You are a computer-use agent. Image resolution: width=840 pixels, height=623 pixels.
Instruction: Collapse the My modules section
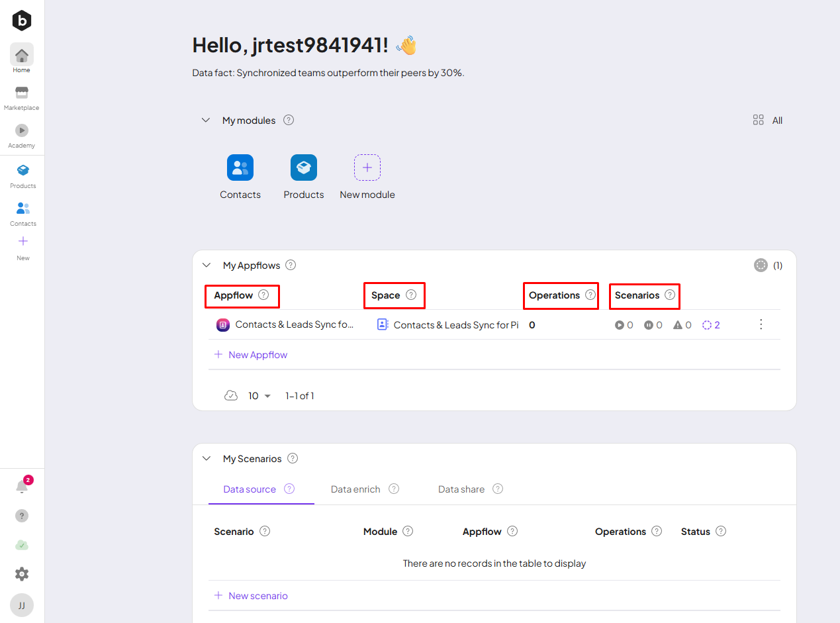207,120
